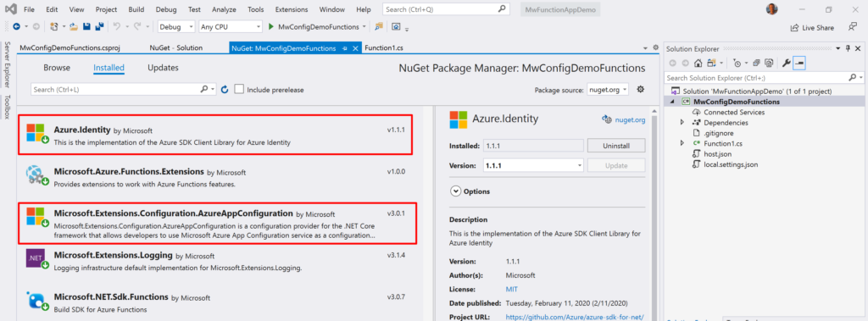Select the Installed tab in NuGet
This screenshot has width=868, height=321.
pos(108,68)
